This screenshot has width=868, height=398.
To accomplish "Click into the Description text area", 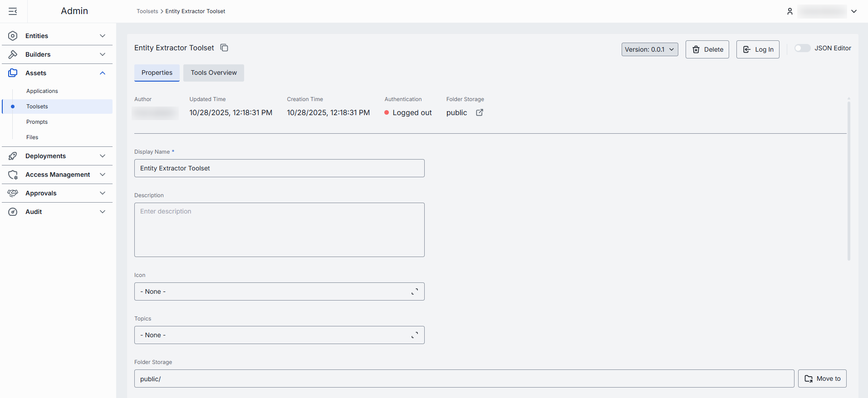I will coord(279,230).
